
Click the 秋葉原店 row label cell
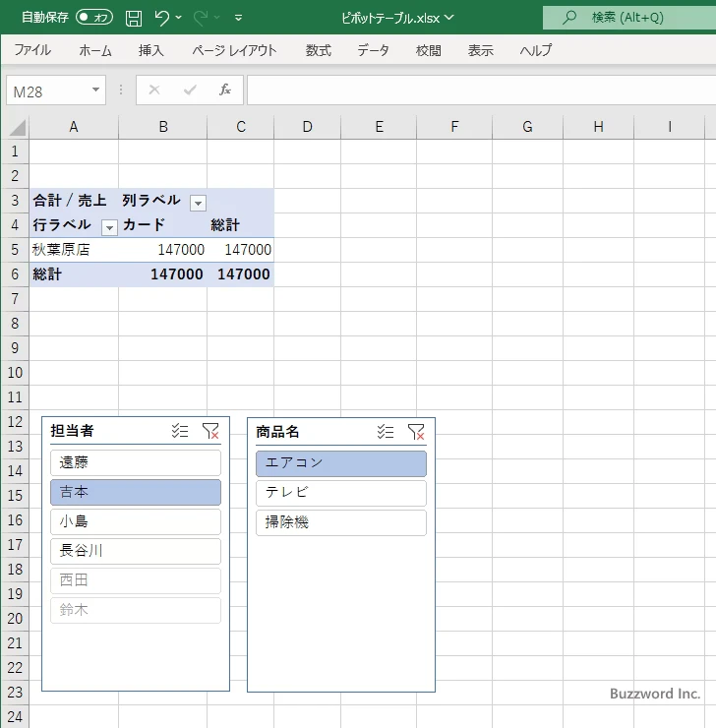click(74, 250)
